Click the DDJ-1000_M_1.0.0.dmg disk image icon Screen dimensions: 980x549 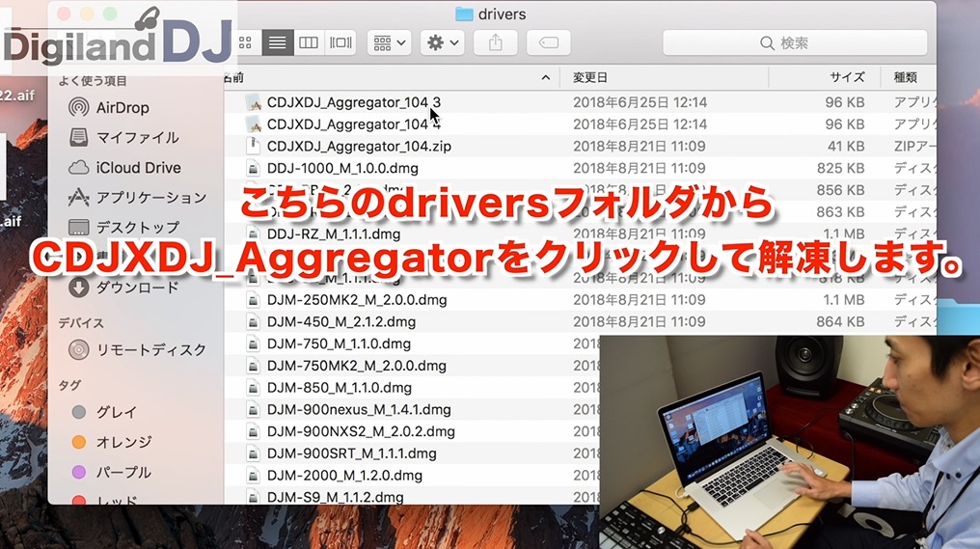[253, 168]
